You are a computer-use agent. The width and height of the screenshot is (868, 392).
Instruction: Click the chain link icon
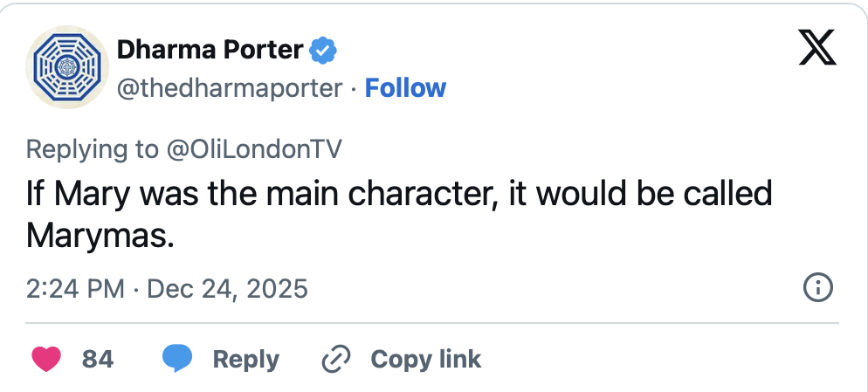tap(336, 359)
